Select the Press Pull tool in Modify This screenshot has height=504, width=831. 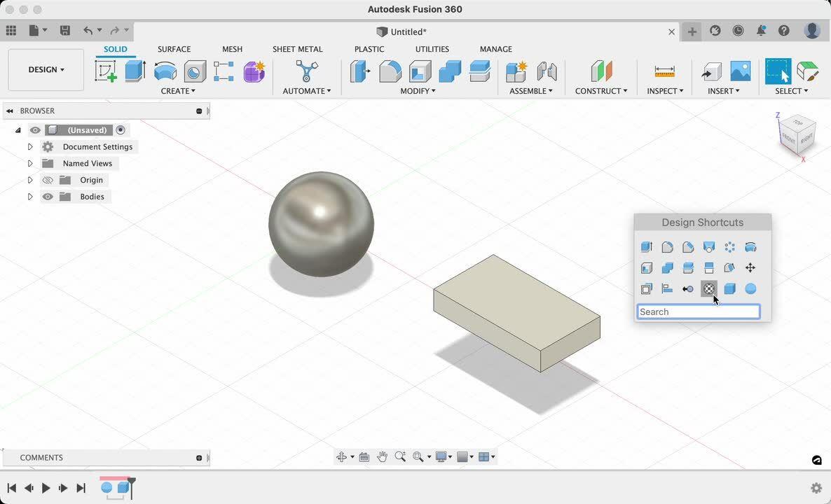pos(360,71)
